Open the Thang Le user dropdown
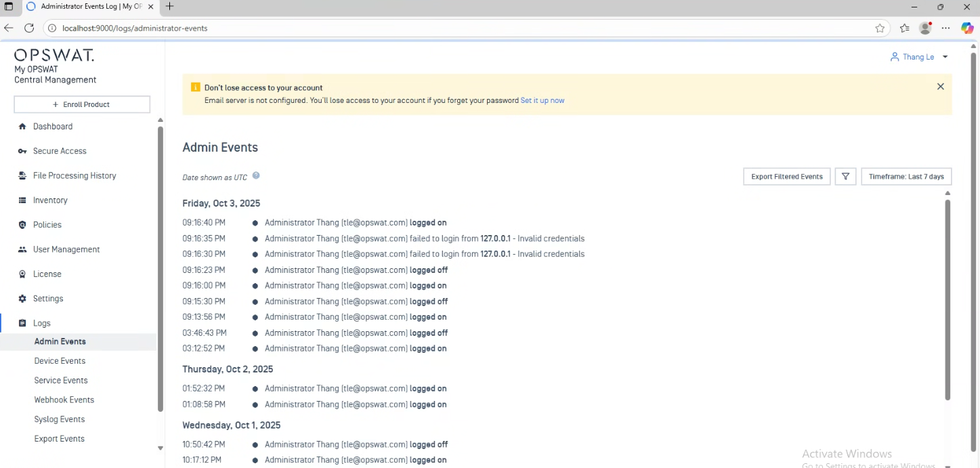Viewport: 980px width, 468px height. click(x=919, y=57)
